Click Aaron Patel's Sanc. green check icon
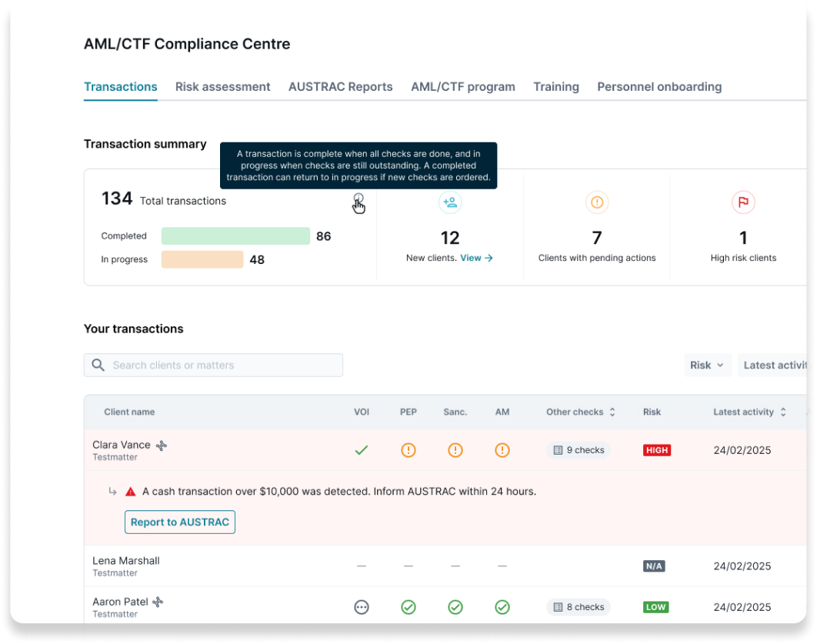Screen dimensions: 817x644 tap(455, 607)
